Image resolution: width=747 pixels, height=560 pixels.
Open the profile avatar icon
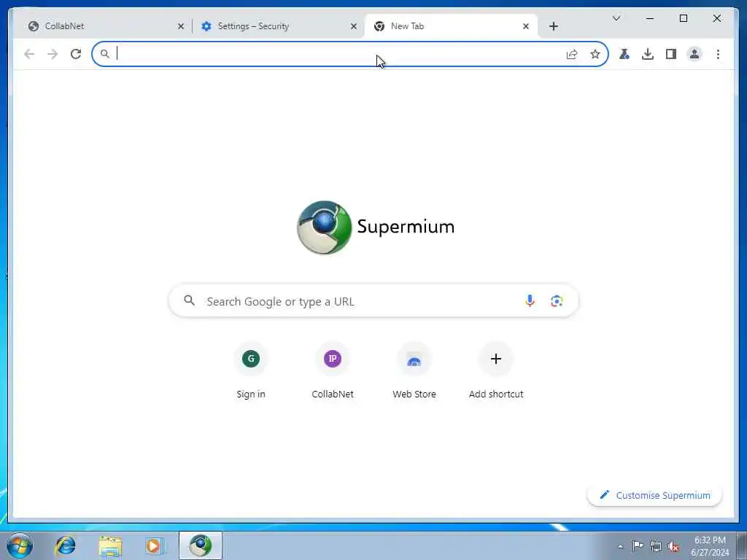(x=694, y=54)
